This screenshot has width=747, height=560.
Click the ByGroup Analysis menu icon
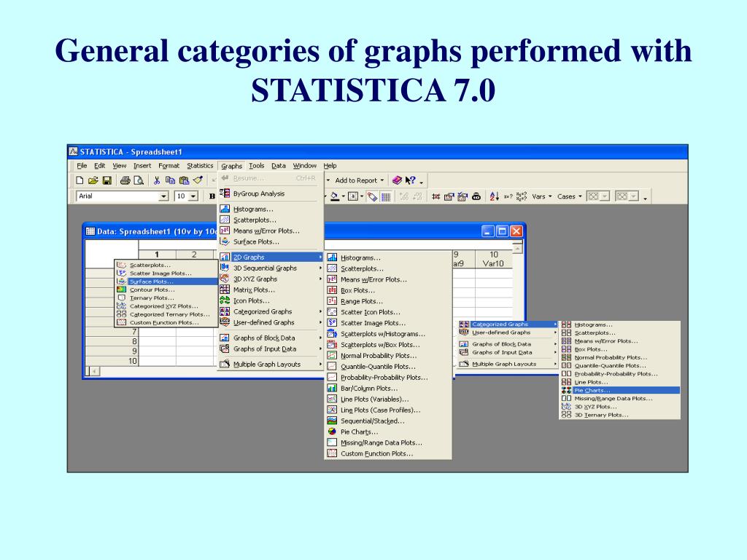[225, 193]
